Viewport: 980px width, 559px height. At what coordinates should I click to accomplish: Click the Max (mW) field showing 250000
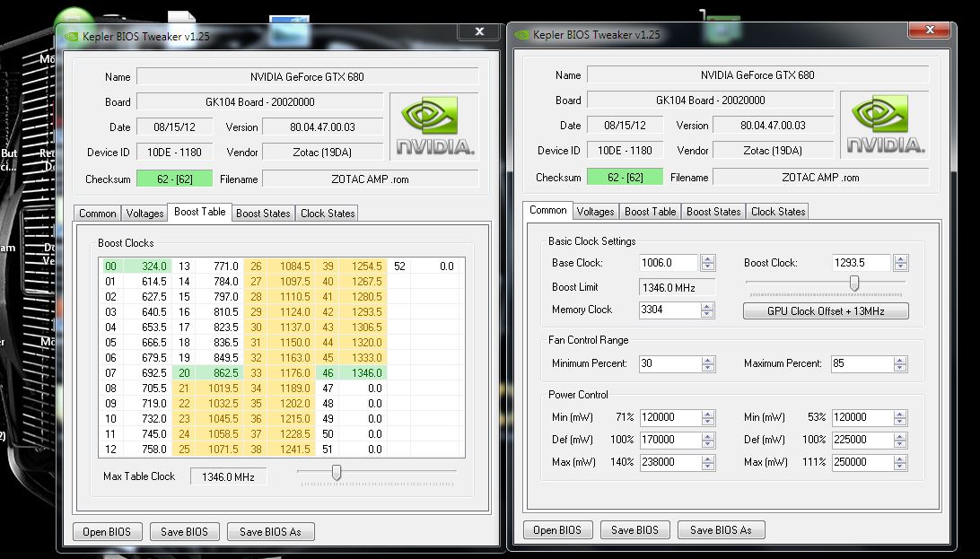(861, 462)
